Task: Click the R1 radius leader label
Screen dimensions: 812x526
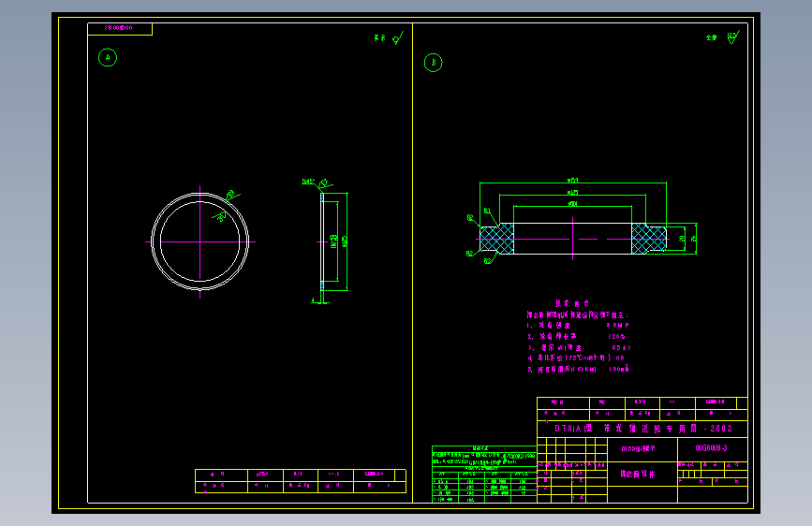Action: (x=487, y=211)
